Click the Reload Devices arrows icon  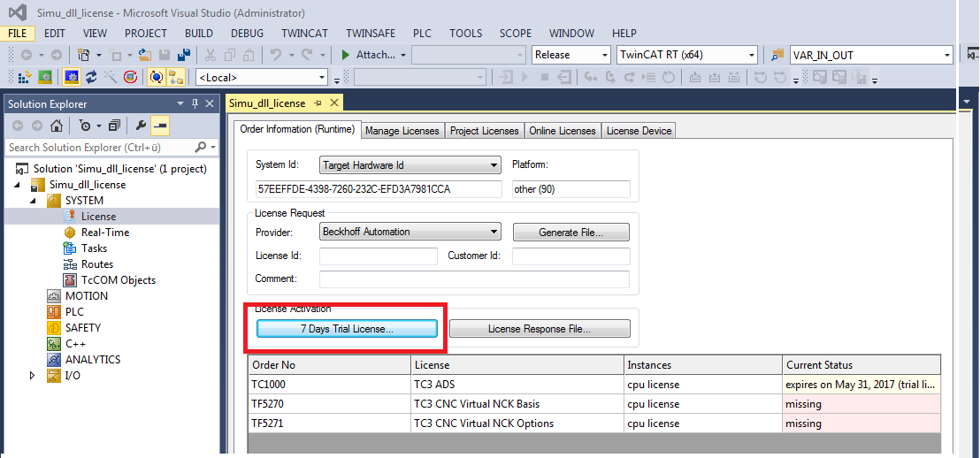coord(92,78)
